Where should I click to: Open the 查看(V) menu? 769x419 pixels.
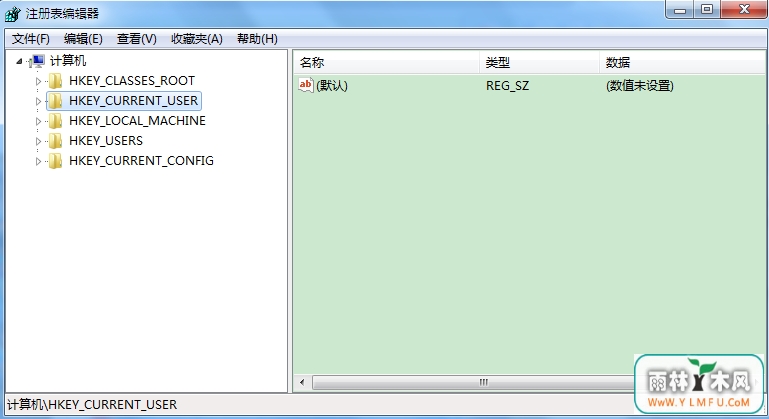tap(136, 39)
